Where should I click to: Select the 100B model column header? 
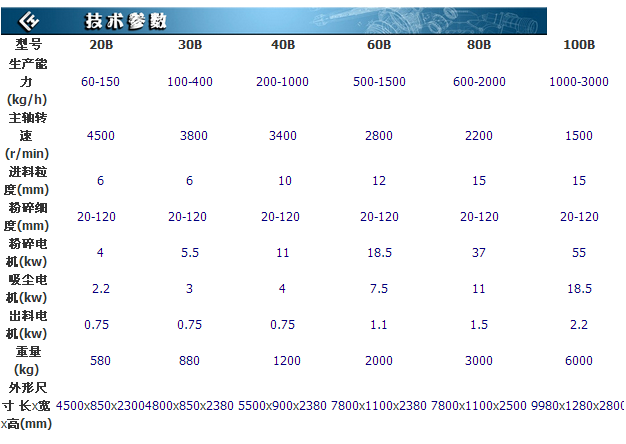tap(579, 45)
